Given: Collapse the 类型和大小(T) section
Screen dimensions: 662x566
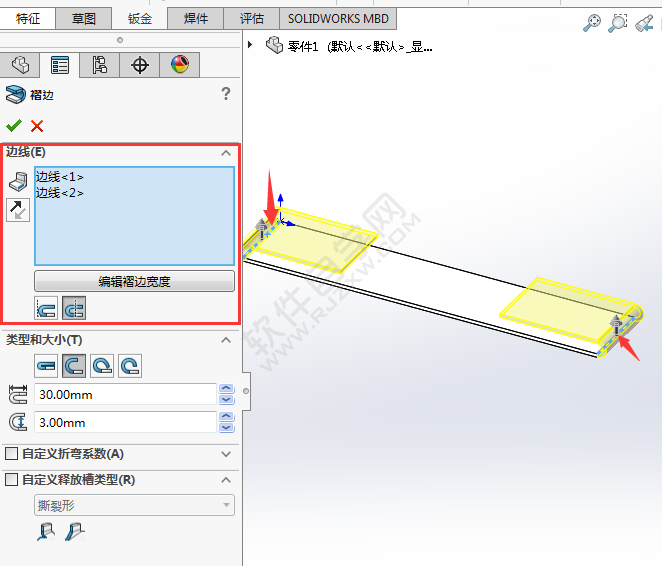Looking at the screenshot, I should 226,340.
